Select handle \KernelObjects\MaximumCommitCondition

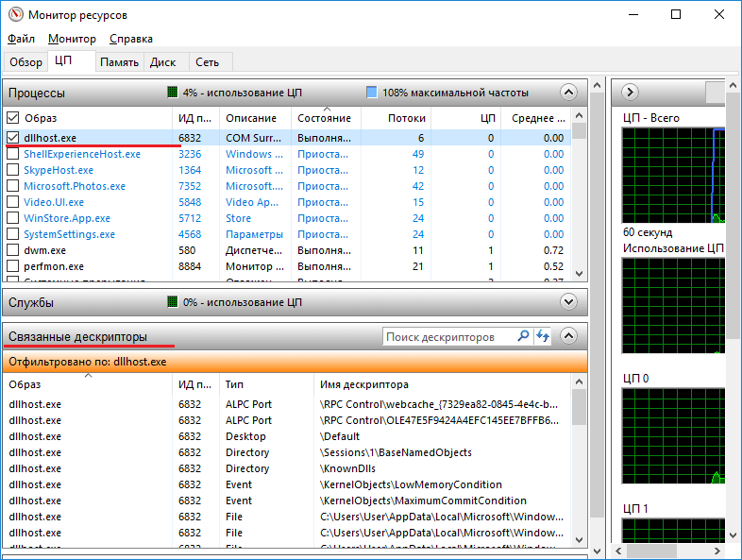pos(287,501)
